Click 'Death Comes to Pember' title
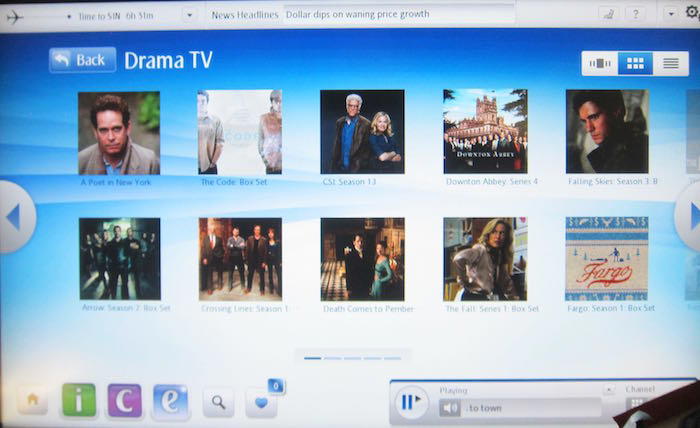 (x=368, y=309)
